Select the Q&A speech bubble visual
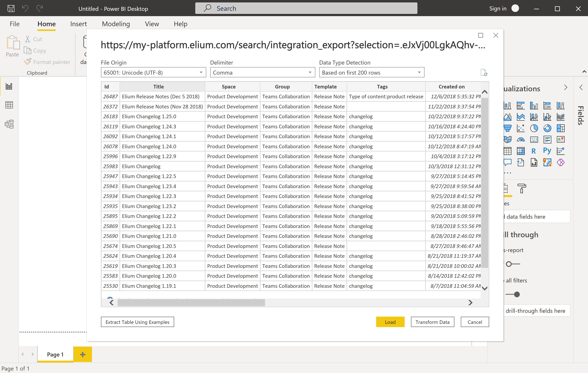The width and height of the screenshot is (588, 373). pos(507,162)
